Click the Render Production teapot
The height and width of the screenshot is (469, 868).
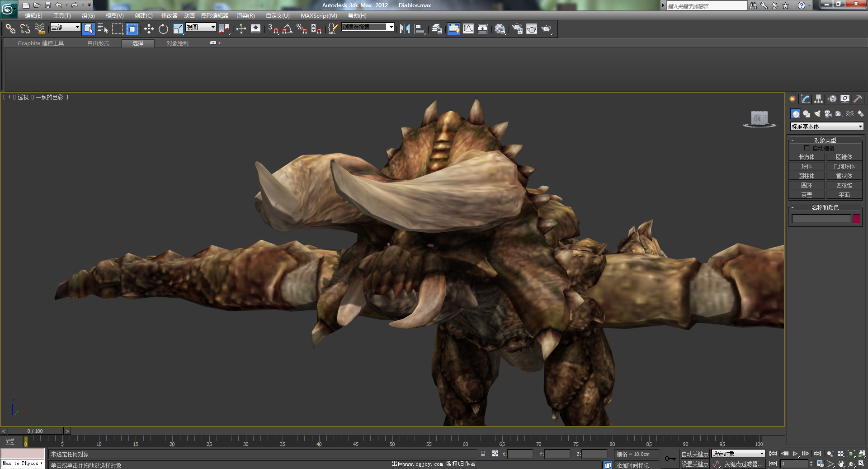546,29
